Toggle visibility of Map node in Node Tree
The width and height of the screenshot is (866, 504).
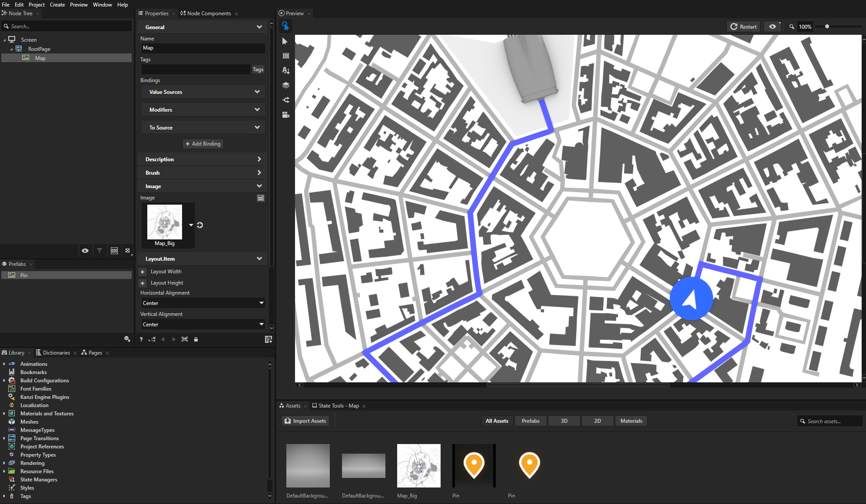point(85,251)
